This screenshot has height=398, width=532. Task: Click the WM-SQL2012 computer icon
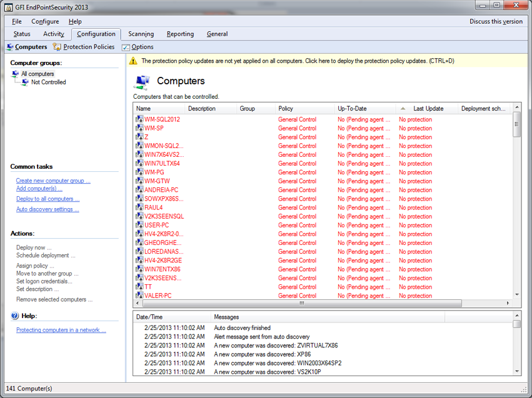[x=139, y=119]
